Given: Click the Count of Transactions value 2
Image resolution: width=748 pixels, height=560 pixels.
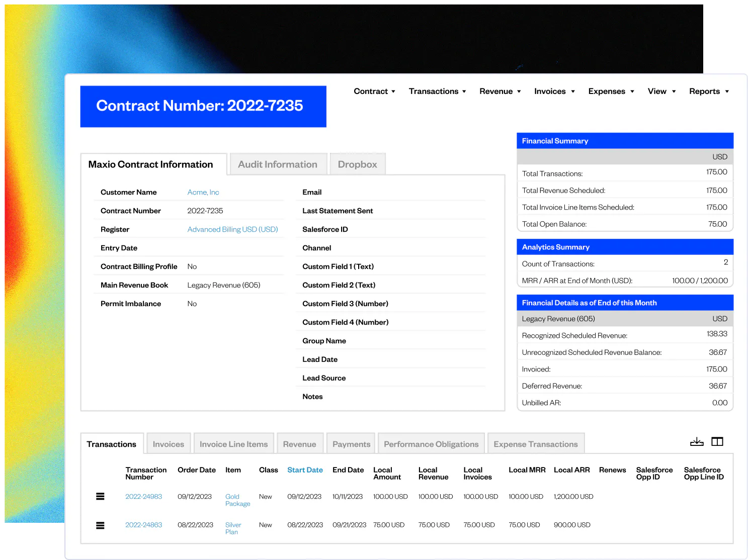Looking at the screenshot, I should click(x=726, y=262).
